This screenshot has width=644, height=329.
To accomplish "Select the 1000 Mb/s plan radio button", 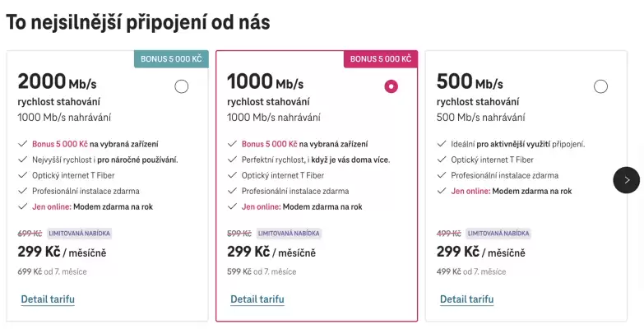I will pyautogui.click(x=391, y=86).
